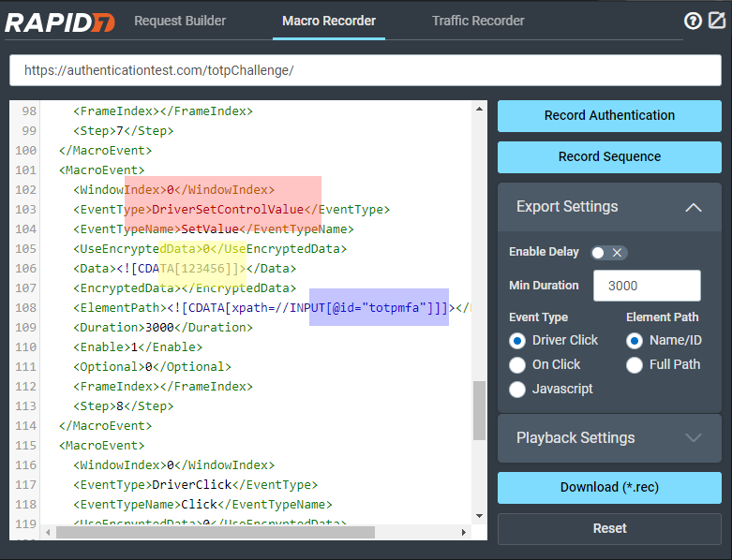
Task: Click the Min Duration input field
Action: [647, 286]
